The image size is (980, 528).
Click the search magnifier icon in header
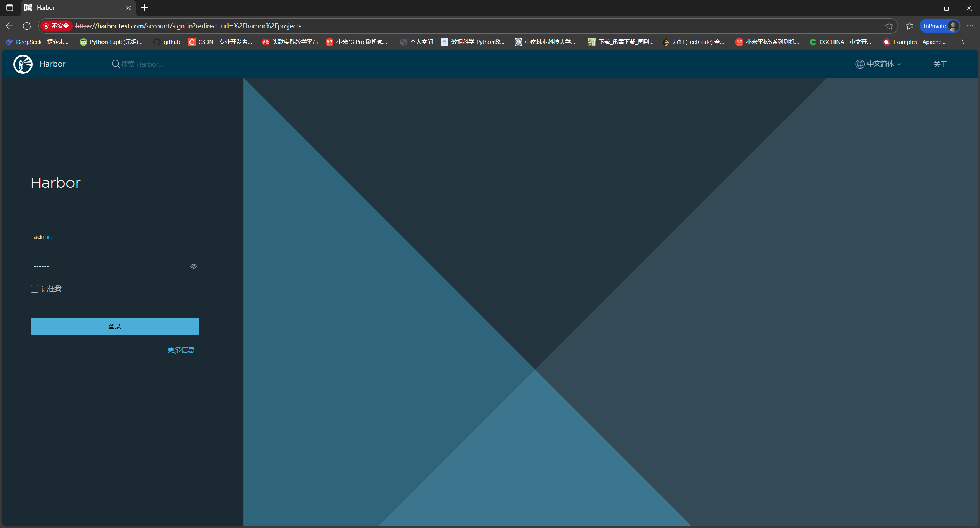(115, 64)
